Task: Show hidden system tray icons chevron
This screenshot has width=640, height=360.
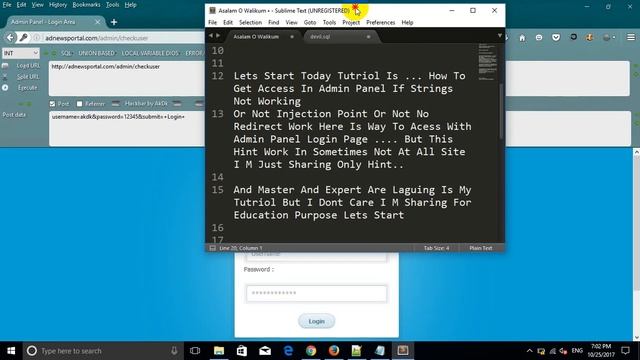Action: tap(529, 351)
